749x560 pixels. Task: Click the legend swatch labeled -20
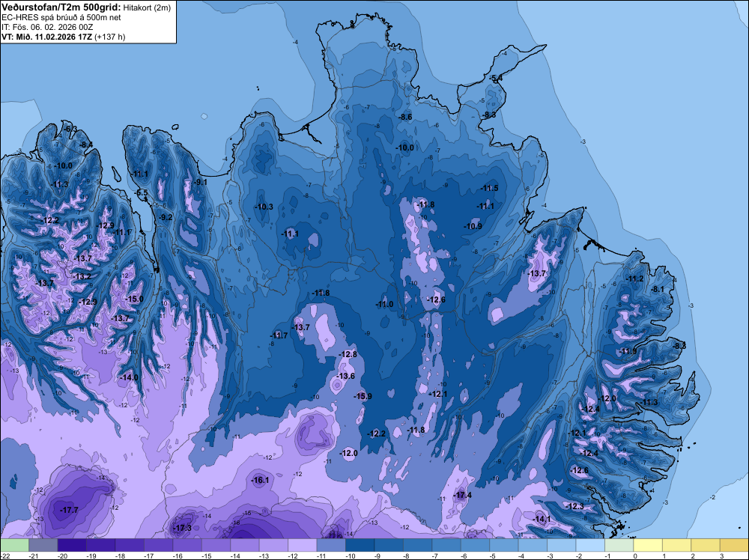(x=72, y=545)
